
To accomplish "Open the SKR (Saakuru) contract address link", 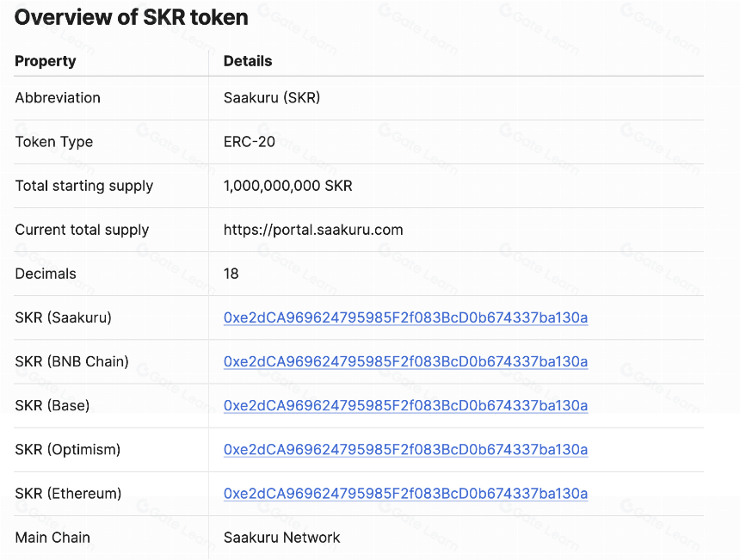I will pyautogui.click(x=405, y=317).
